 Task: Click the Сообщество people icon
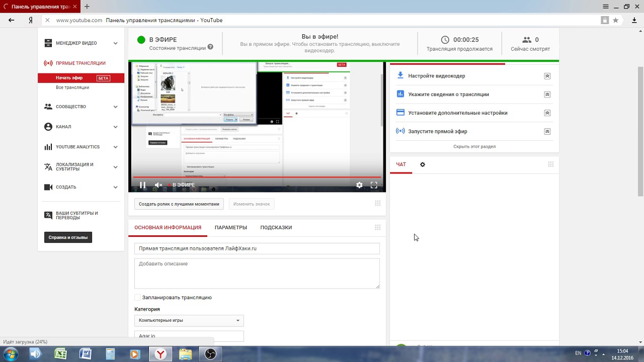pos(48,107)
